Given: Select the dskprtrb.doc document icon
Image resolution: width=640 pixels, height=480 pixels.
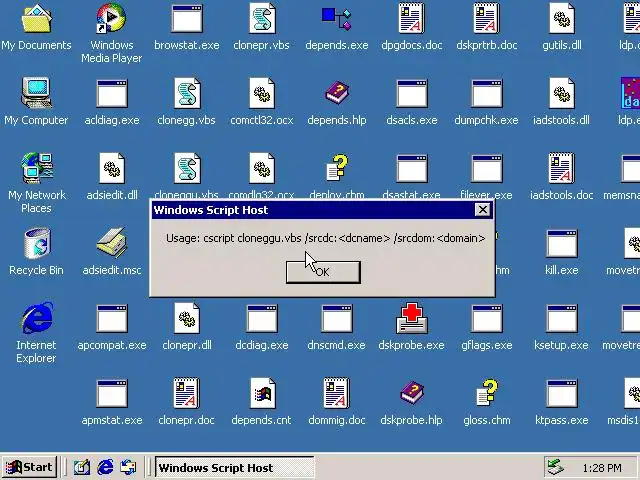Looking at the screenshot, I should point(487,19).
